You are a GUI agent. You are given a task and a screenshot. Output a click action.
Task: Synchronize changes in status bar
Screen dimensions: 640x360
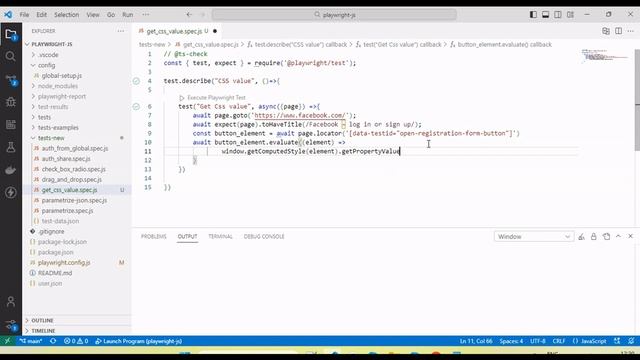point(53,341)
